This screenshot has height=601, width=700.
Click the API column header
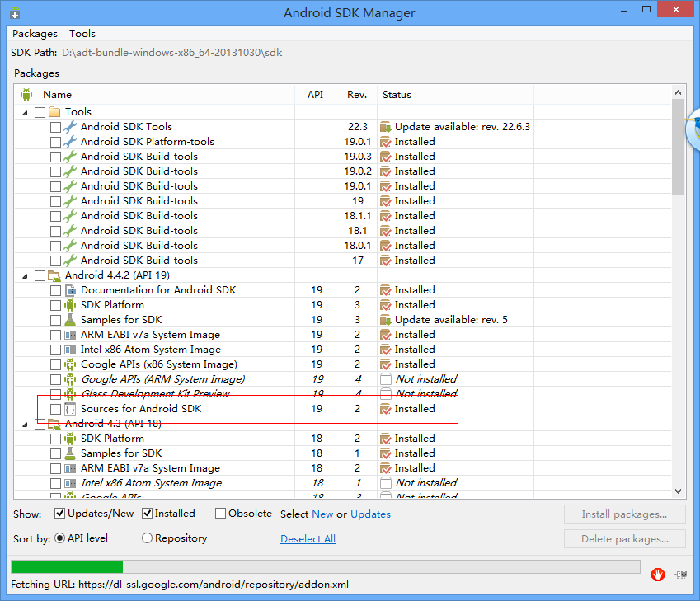coord(315,95)
